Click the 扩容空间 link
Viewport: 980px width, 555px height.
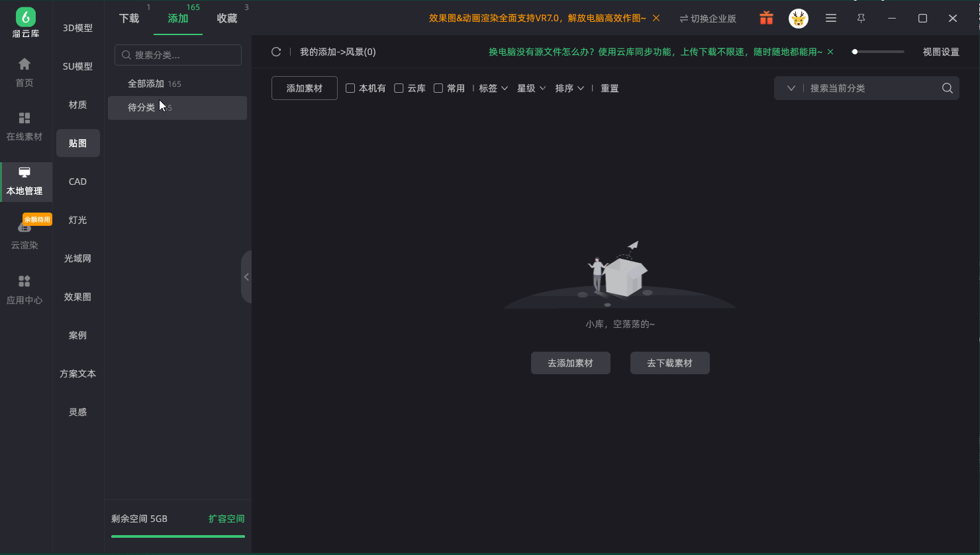click(226, 519)
